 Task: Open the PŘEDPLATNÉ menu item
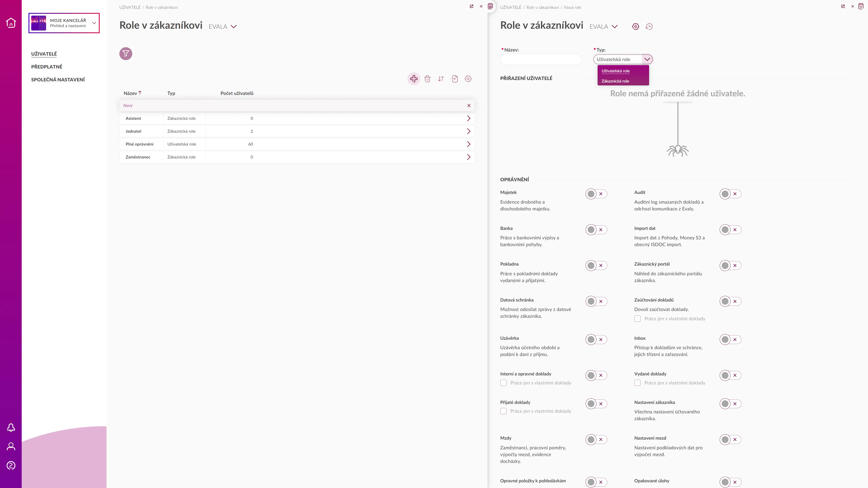coord(47,67)
